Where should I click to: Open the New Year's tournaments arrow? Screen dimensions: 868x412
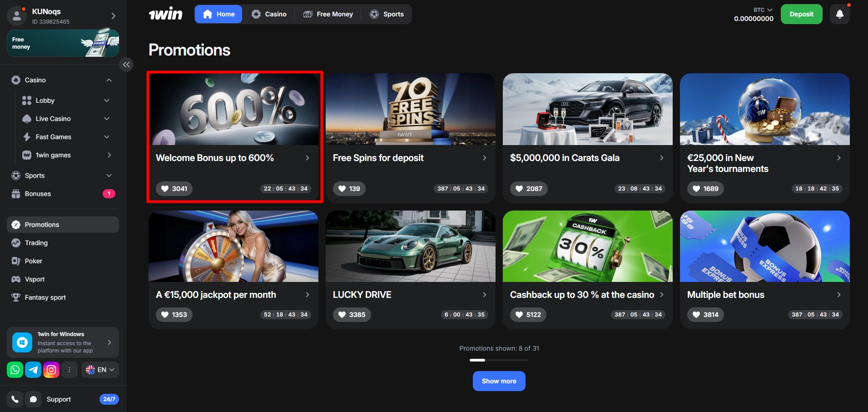coord(838,158)
